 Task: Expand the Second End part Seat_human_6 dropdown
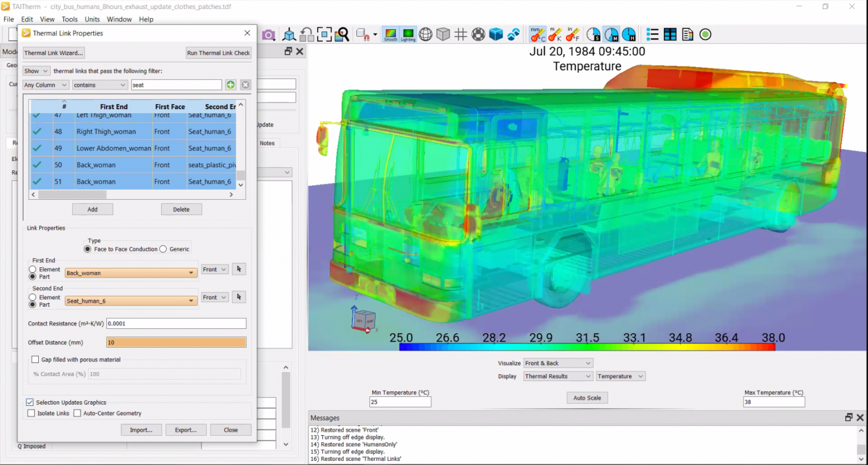tap(191, 301)
